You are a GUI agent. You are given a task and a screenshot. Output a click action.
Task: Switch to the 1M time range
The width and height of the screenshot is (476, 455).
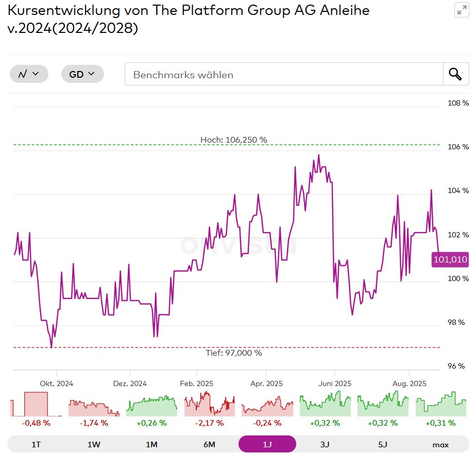click(151, 444)
